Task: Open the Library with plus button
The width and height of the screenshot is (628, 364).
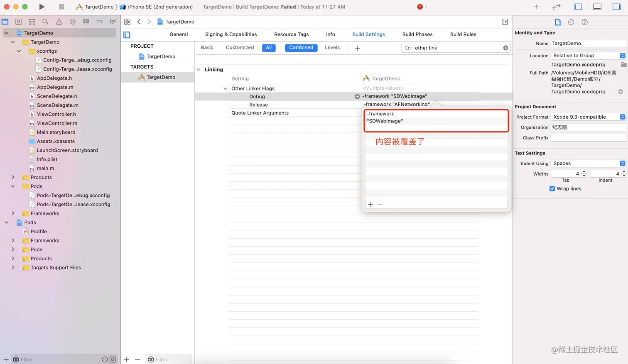Action: (536, 7)
